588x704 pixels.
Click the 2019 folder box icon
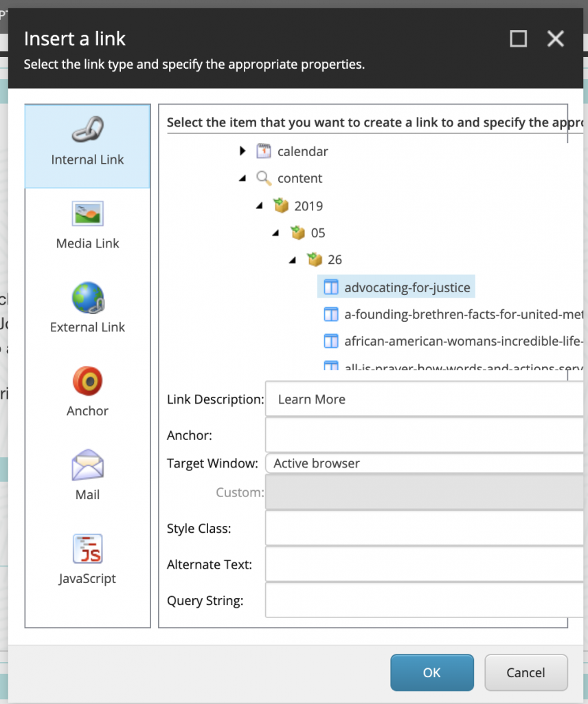[281, 206]
